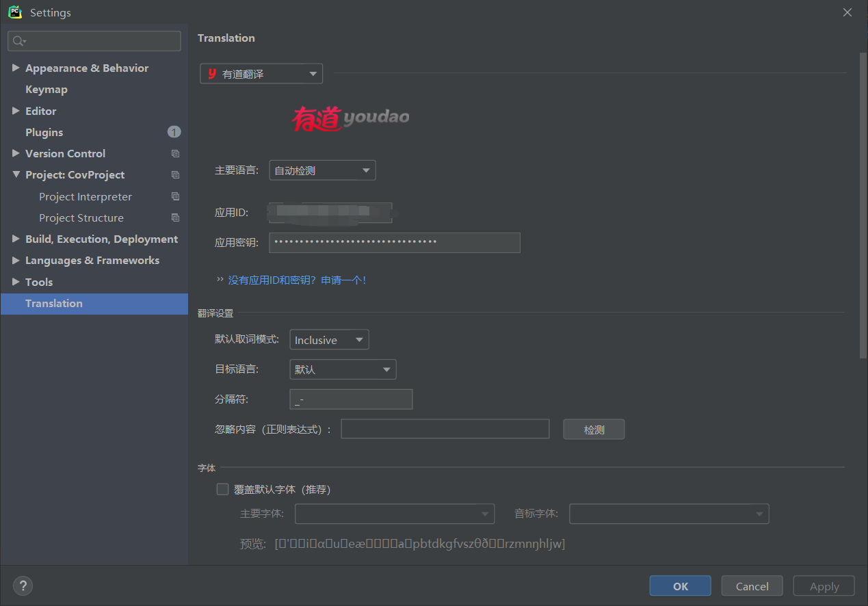
Task: Click the shared-settings icon beside Project Interpreter
Action: pyautogui.click(x=176, y=196)
